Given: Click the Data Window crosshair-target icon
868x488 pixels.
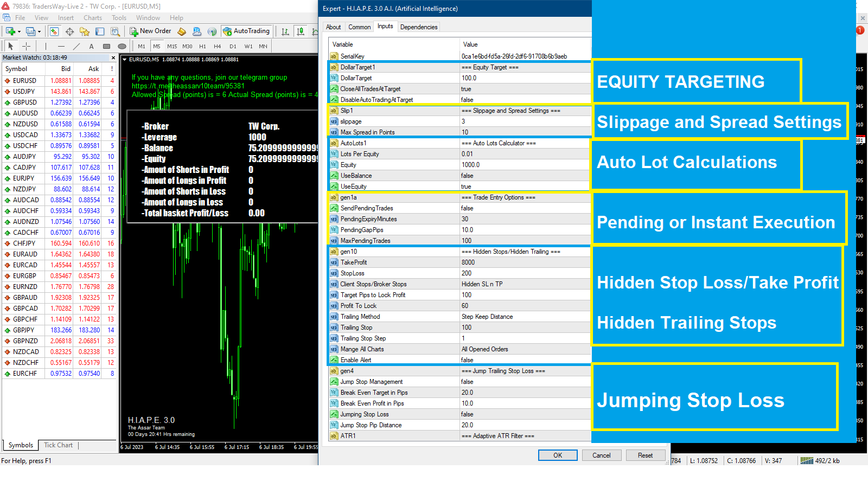Looking at the screenshot, I should click(69, 31).
